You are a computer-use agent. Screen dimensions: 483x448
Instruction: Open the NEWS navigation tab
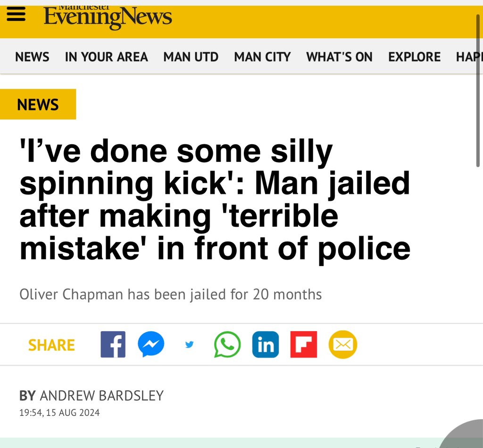(32, 57)
